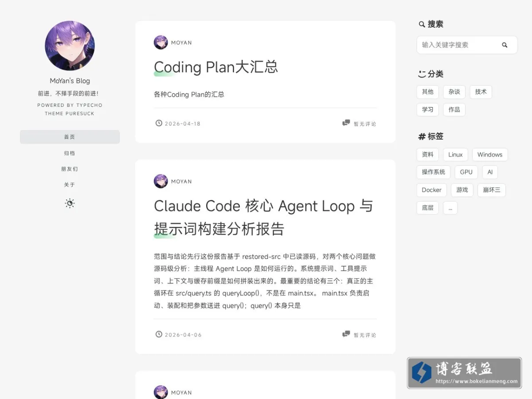532x399 pixels.
Task: Click the author avatar on Coding Plan post
Action: (x=160, y=43)
